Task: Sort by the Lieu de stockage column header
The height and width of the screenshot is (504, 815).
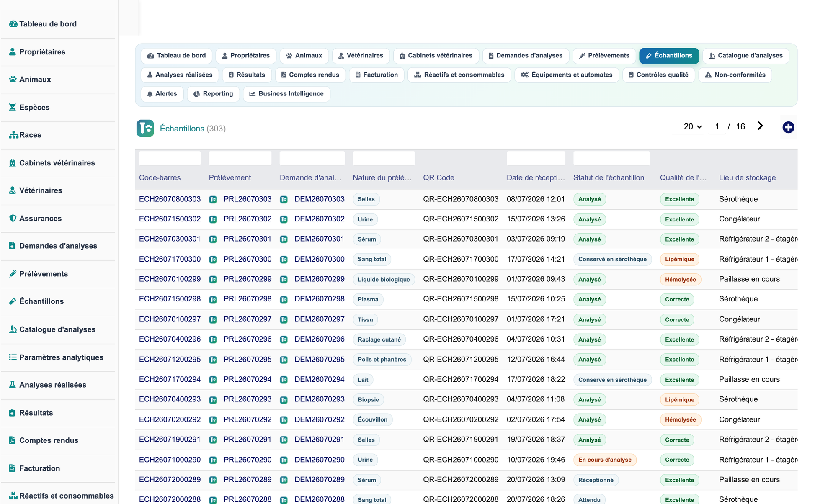Action: 747,178
